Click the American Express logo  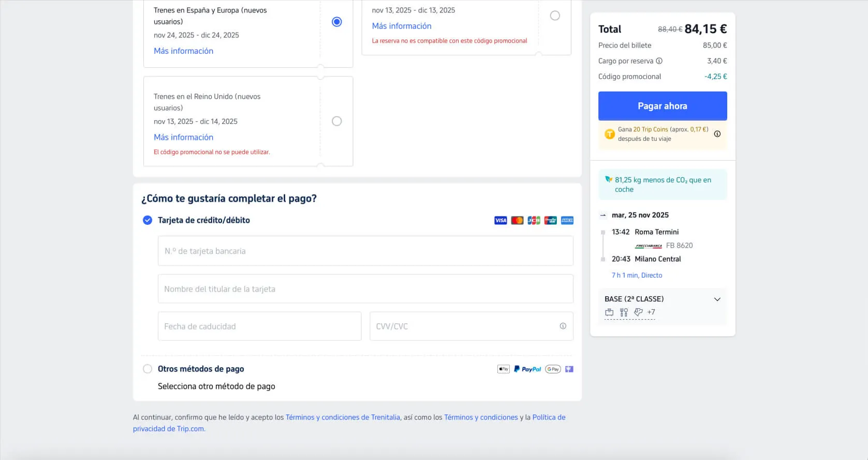coord(567,221)
